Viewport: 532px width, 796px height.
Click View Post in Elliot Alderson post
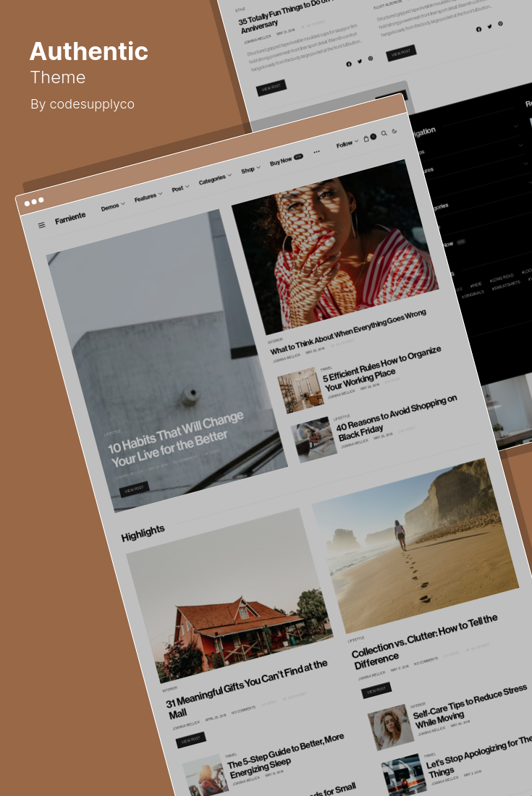pyautogui.click(x=401, y=53)
